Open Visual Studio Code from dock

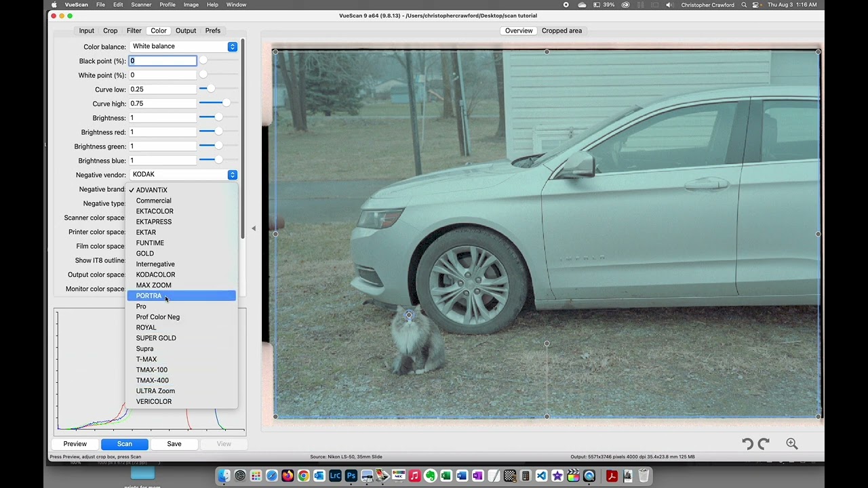point(541,476)
